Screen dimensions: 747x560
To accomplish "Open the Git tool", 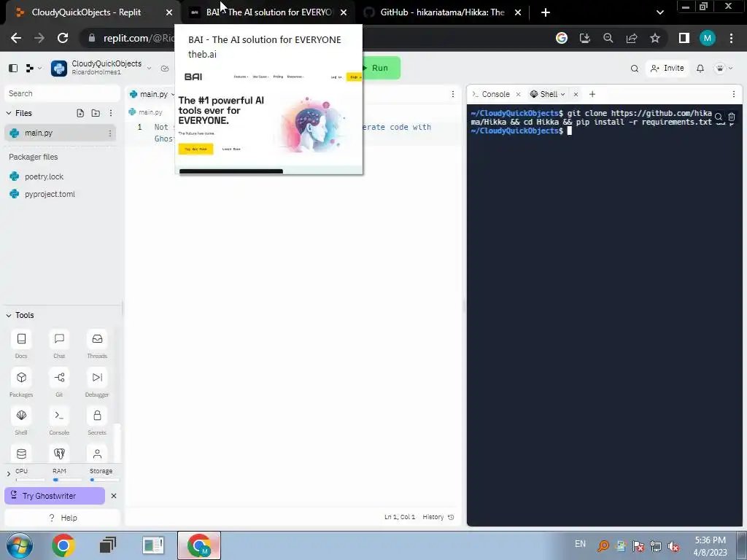I will point(59,378).
